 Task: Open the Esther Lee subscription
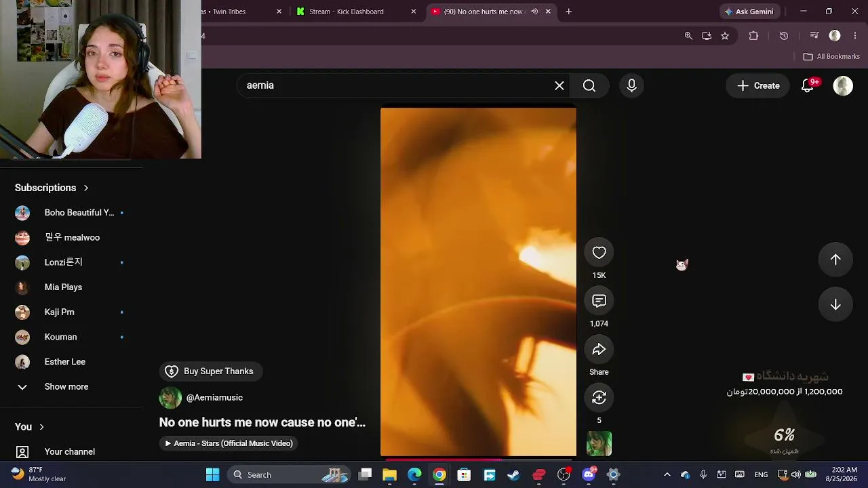click(x=71, y=362)
